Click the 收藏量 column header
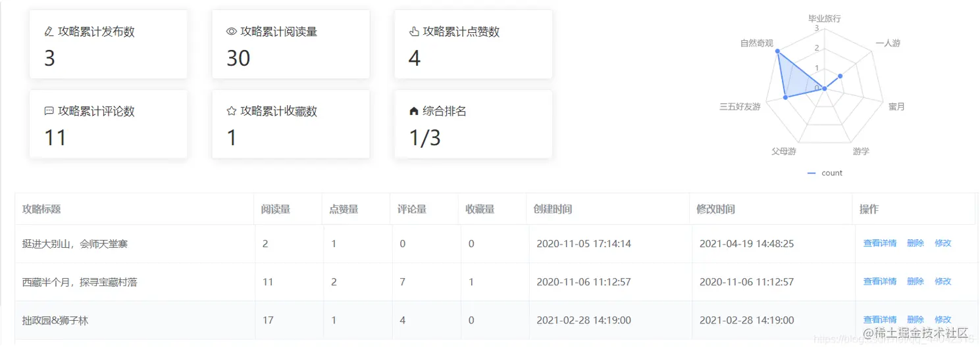 click(x=492, y=209)
